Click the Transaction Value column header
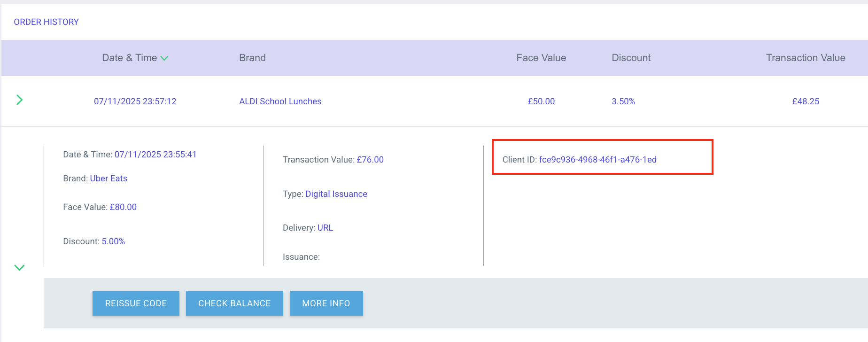This screenshot has height=342, width=868. [805, 58]
